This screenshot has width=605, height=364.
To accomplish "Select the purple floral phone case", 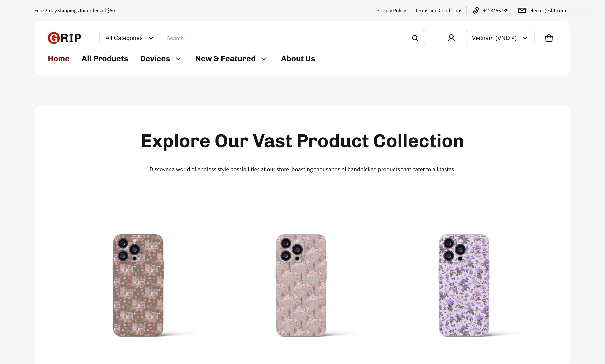I will [x=464, y=285].
